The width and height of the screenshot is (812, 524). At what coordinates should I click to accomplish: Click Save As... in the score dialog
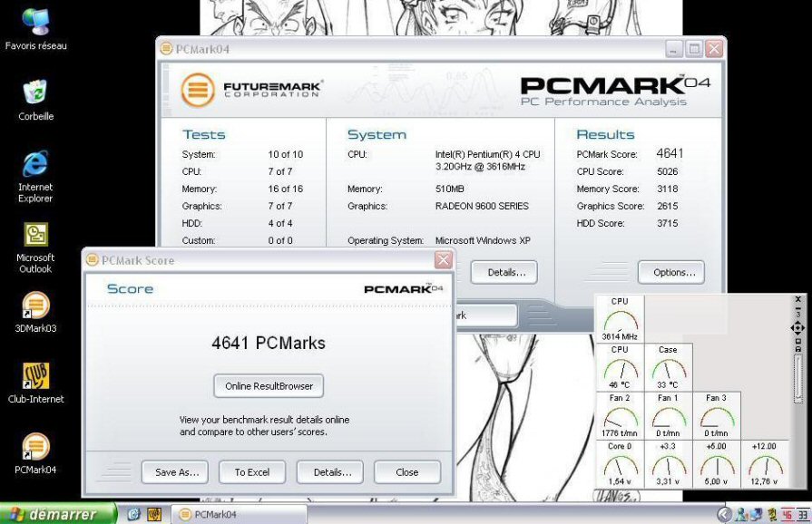tap(175, 472)
